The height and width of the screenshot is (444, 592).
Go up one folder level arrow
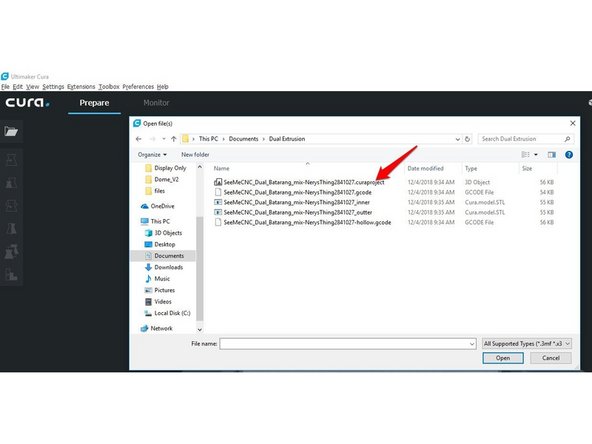point(174,139)
